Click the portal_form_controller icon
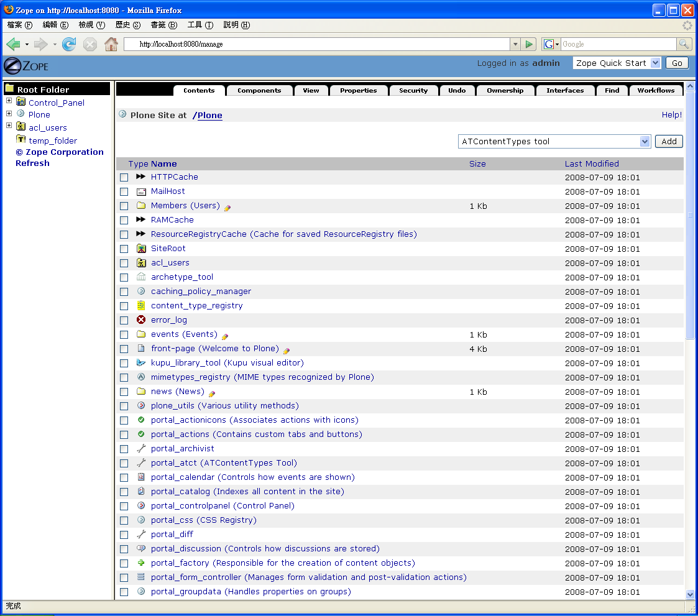 [141, 577]
